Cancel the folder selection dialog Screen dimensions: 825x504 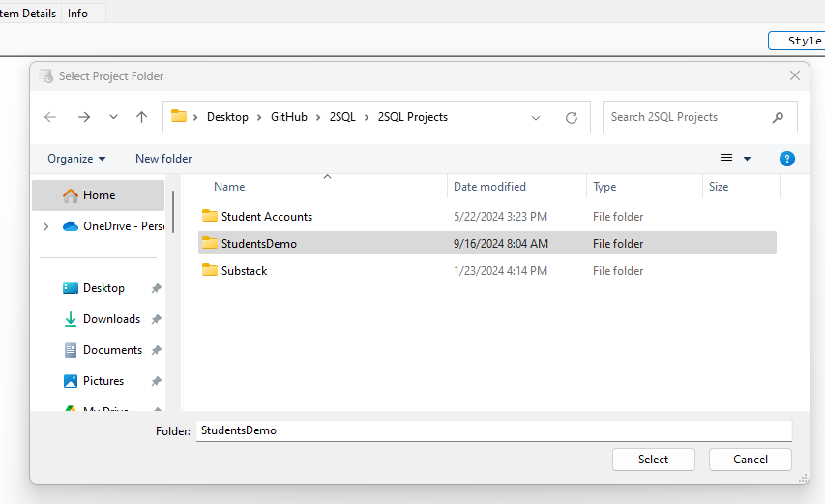pos(750,460)
